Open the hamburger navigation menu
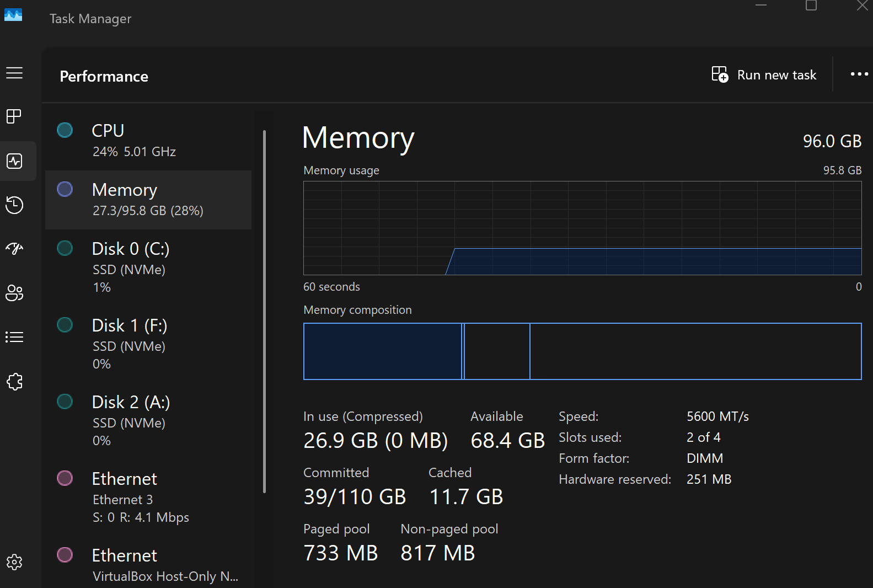873x588 pixels. (x=14, y=73)
